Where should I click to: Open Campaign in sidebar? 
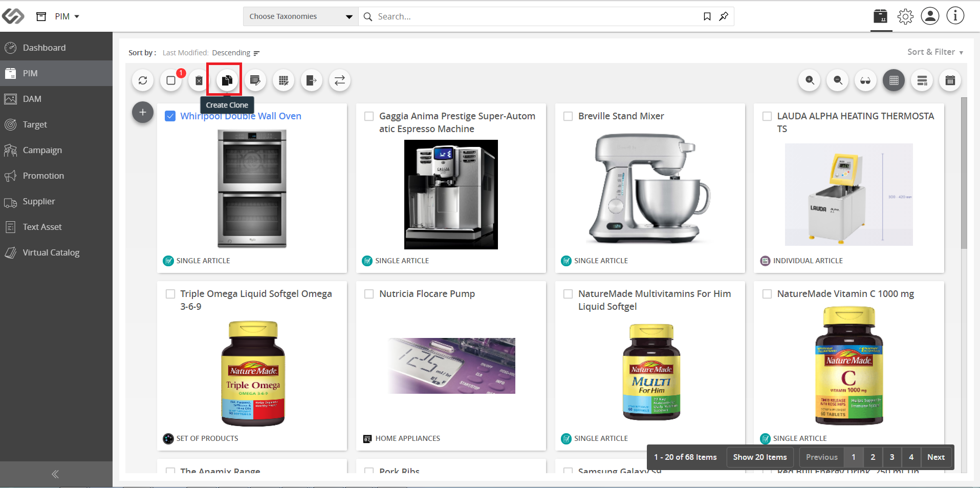[56, 150]
